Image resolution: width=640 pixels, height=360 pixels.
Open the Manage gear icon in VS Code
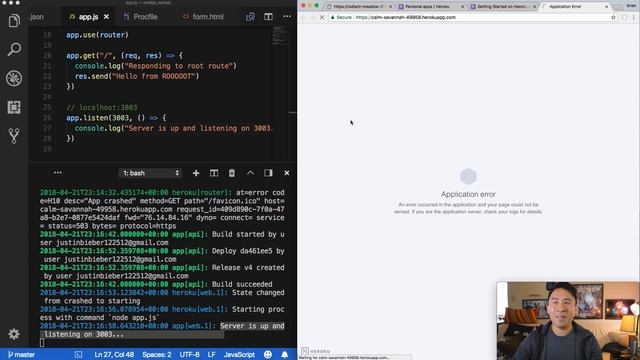[x=14, y=334]
